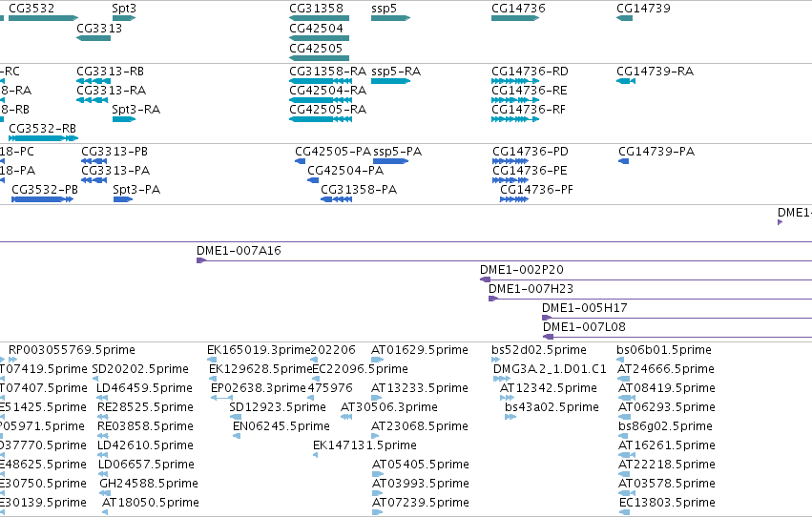
Task: Select EST GH24588.5prime
Action: pyautogui.click(x=105, y=493)
